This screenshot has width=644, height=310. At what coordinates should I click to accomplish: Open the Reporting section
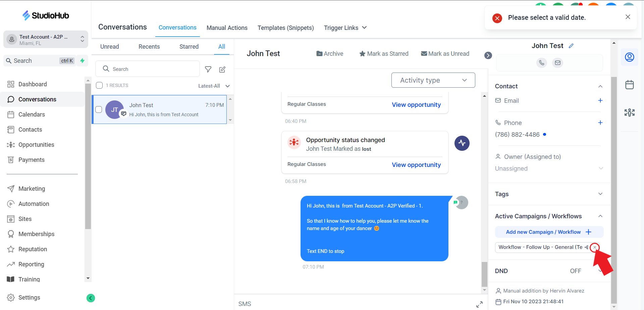click(31, 264)
